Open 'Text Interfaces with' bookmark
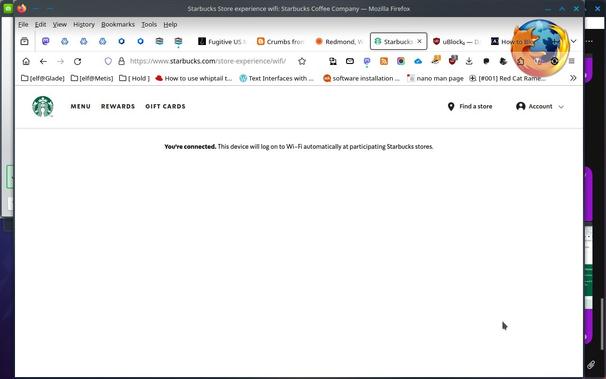 276,78
